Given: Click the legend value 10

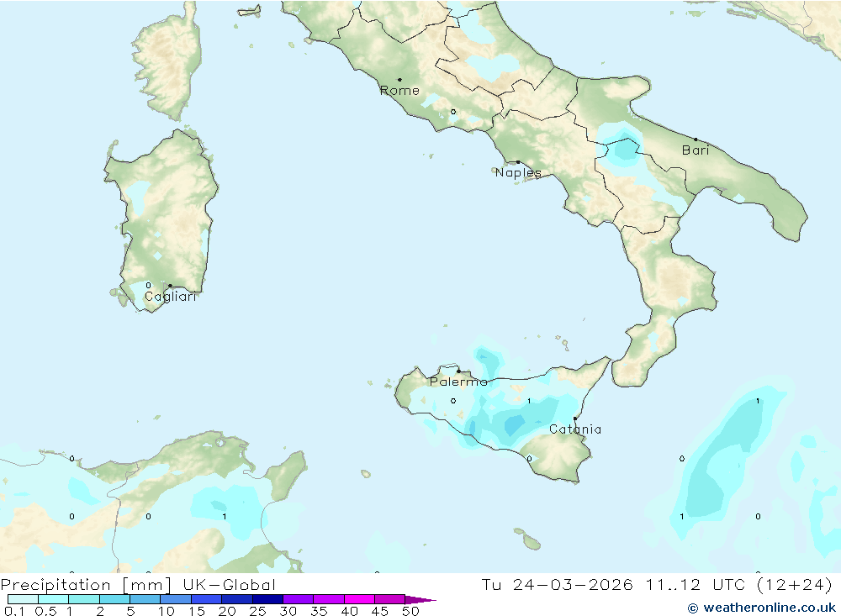Looking at the screenshot, I should click(x=167, y=611).
